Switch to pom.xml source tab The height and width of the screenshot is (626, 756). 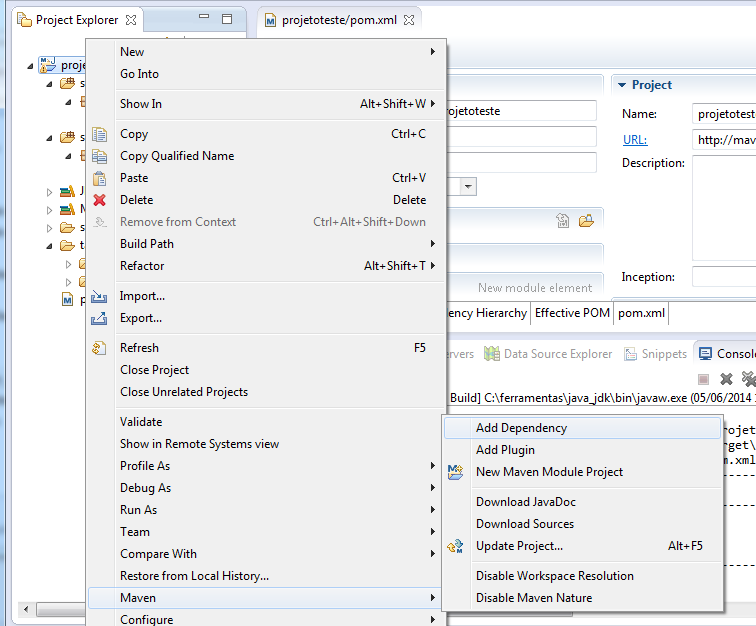[641, 313]
